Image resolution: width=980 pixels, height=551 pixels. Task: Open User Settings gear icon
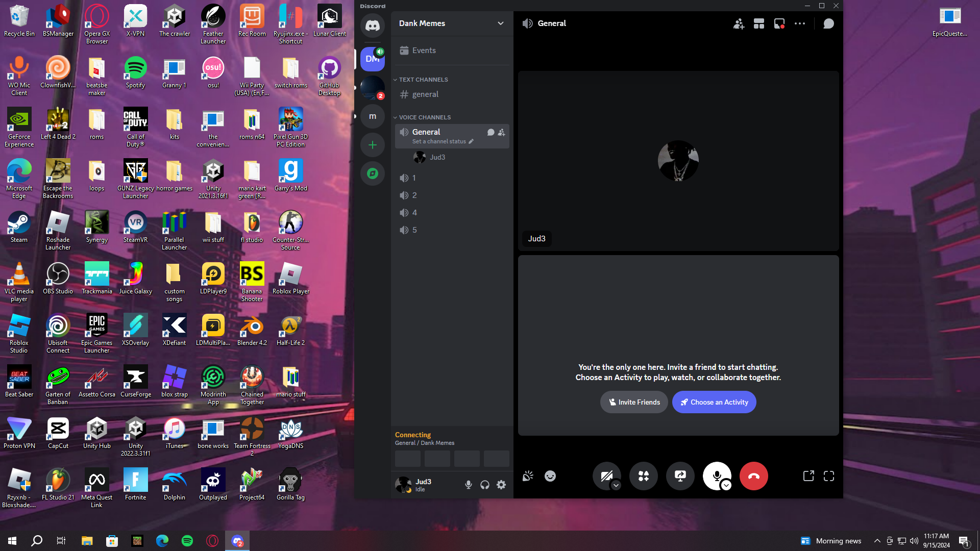501,485
